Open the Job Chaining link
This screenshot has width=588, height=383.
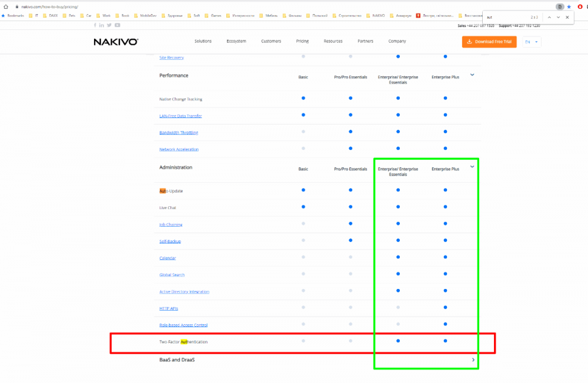pos(171,225)
